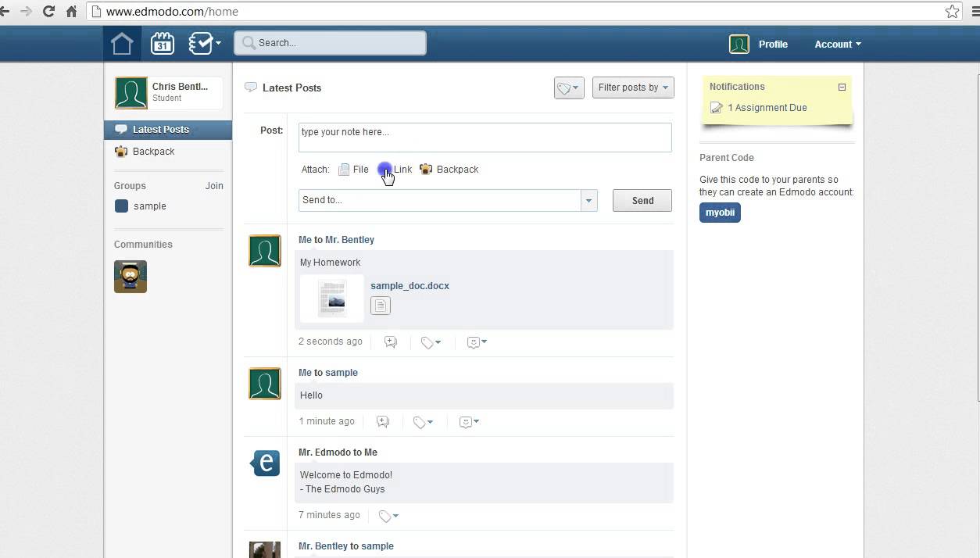
Task: Attach a Link to the post
Action: (x=395, y=170)
